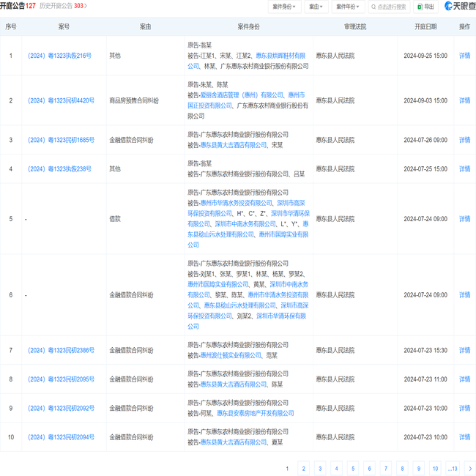Viewport: 476px width, 476px height.
Task: View 详情 for row 6 case
Action: click(464, 295)
